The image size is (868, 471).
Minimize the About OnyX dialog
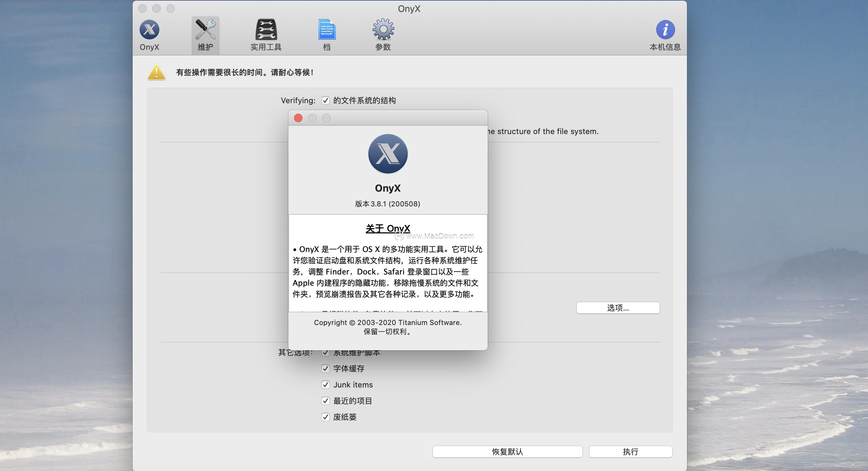[x=312, y=118]
